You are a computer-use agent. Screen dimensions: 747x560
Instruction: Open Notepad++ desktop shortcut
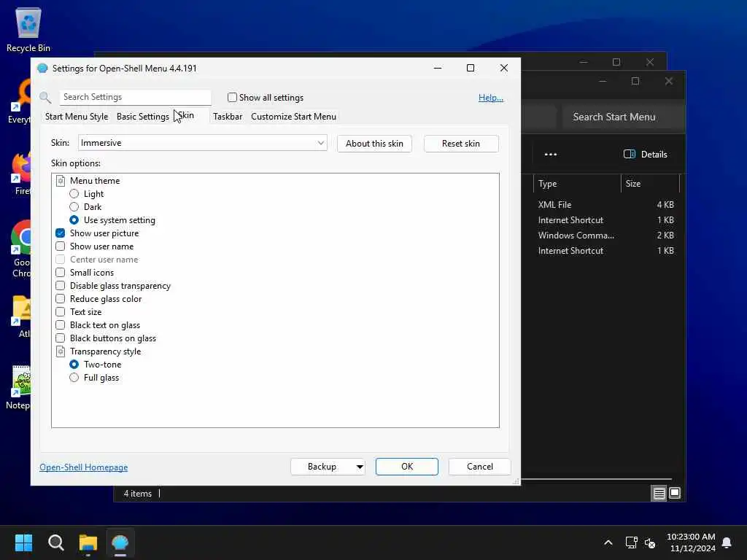[20, 387]
